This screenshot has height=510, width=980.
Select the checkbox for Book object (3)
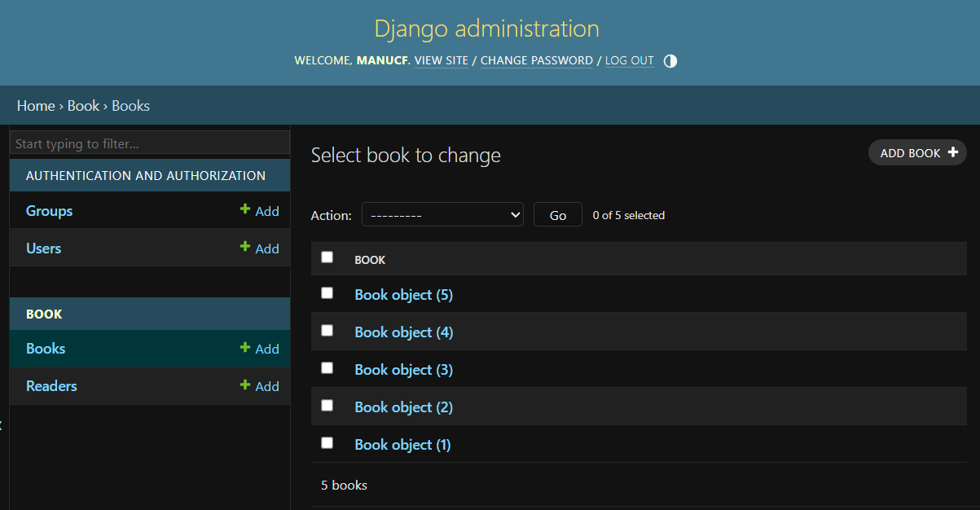click(327, 368)
